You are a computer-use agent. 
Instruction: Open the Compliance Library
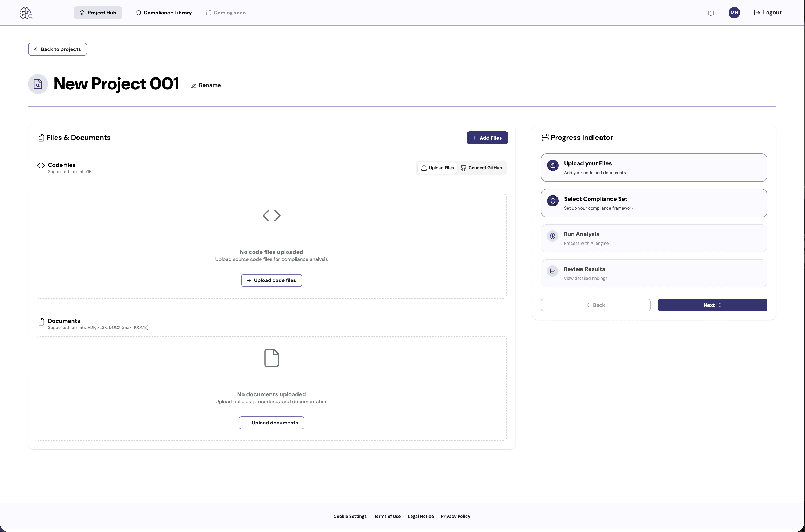pyautogui.click(x=164, y=13)
